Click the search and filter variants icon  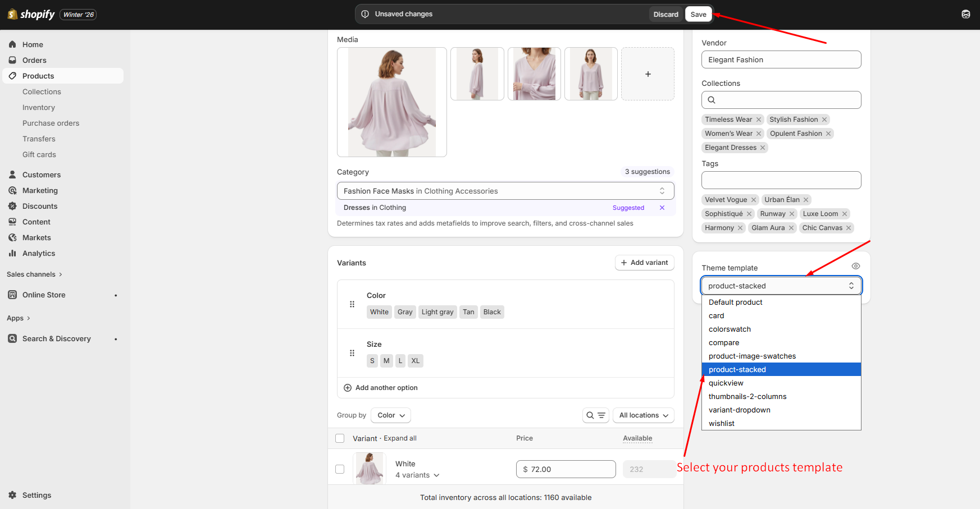coord(595,415)
